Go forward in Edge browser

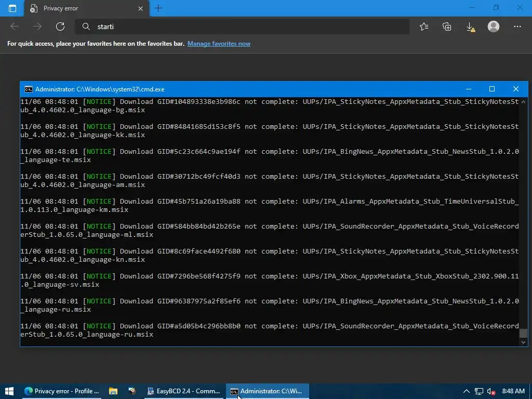tap(37, 26)
